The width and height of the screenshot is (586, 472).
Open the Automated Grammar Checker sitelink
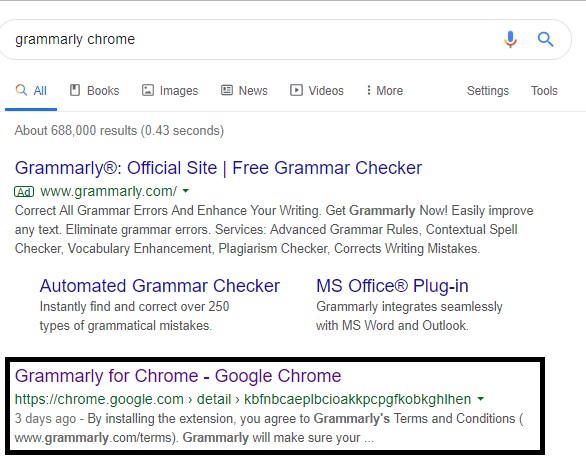(160, 286)
